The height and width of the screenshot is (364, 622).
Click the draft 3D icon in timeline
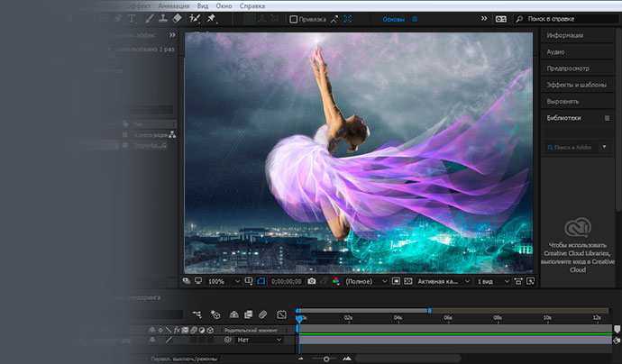[x=215, y=314]
